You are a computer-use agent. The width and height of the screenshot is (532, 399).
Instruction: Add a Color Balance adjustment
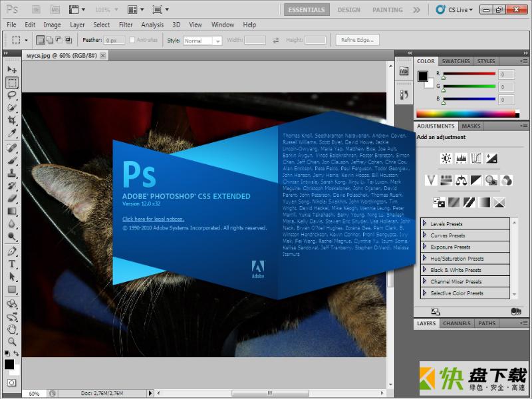pyautogui.click(x=461, y=180)
